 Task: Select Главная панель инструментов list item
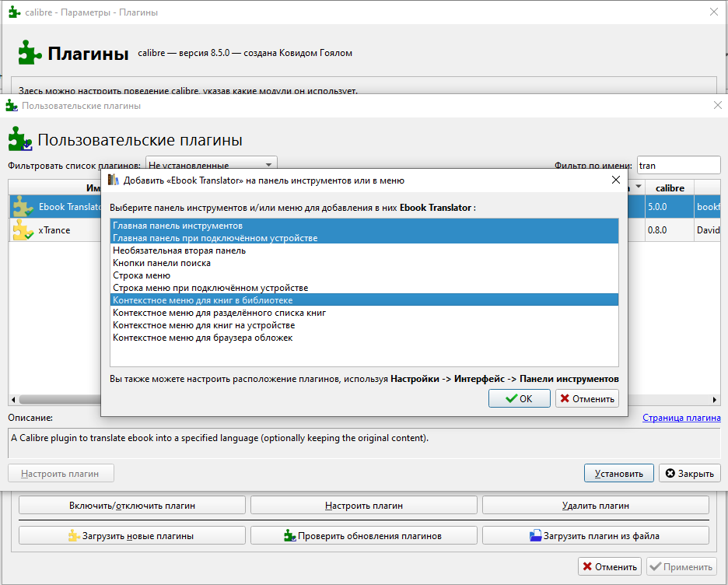(x=363, y=226)
